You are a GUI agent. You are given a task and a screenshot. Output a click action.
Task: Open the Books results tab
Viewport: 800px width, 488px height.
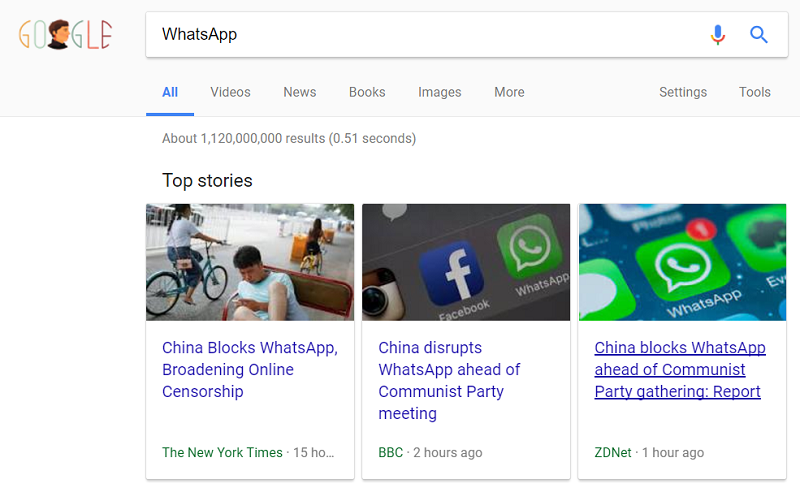[367, 92]
